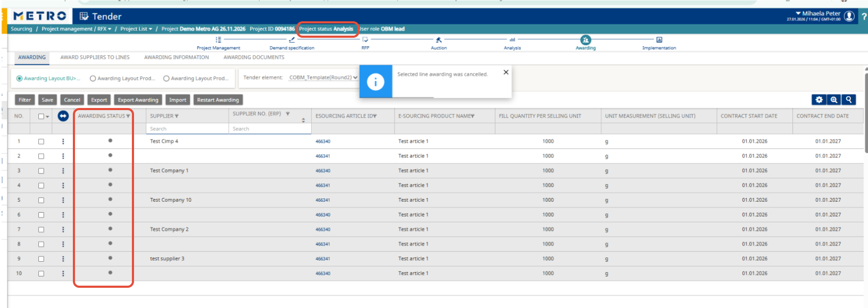Click the Export Awarding button
Screen dimensions: 868x308
click(x=138, y=100)
